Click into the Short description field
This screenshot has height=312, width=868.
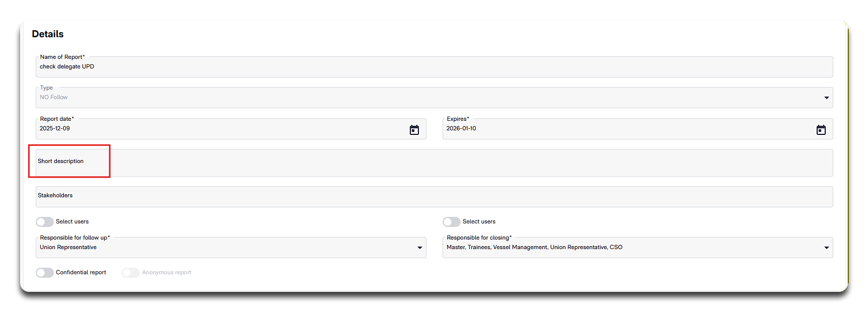[x=433, y=163]
